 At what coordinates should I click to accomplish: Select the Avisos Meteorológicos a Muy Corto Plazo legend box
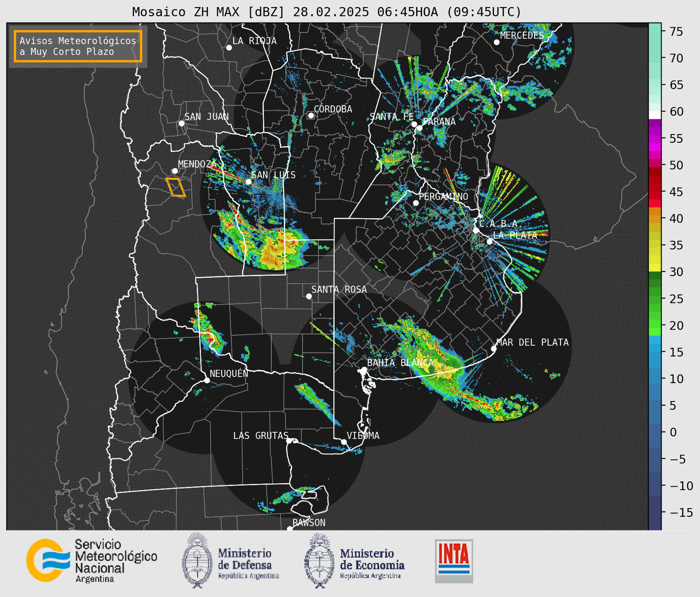(x=78, y=46)
